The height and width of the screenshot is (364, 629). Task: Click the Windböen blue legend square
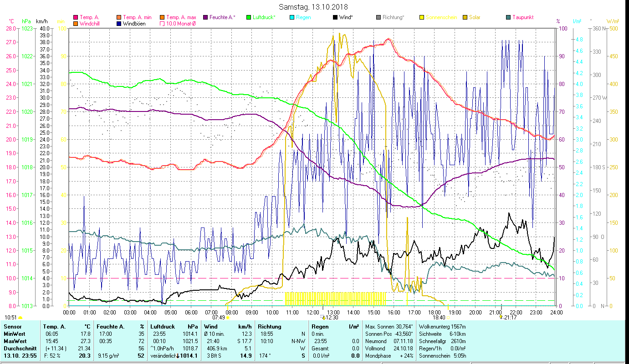(119, 24)
